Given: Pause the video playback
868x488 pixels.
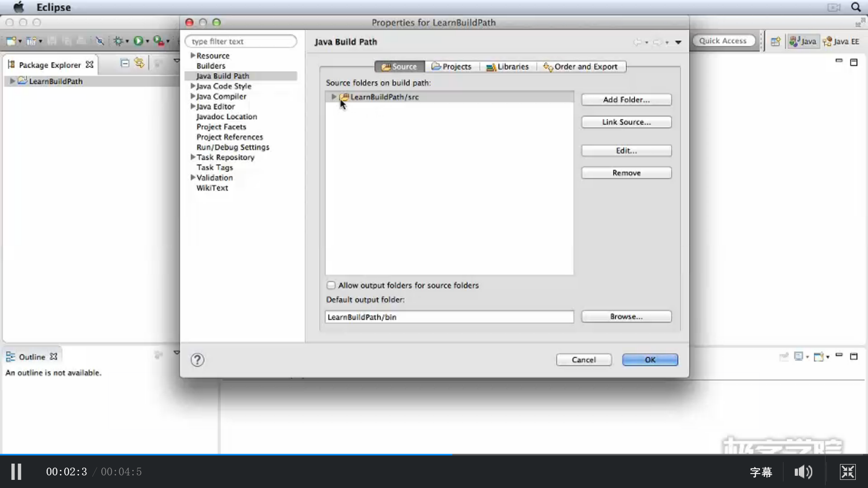Looking at the screenshot, I should (16, 472).
